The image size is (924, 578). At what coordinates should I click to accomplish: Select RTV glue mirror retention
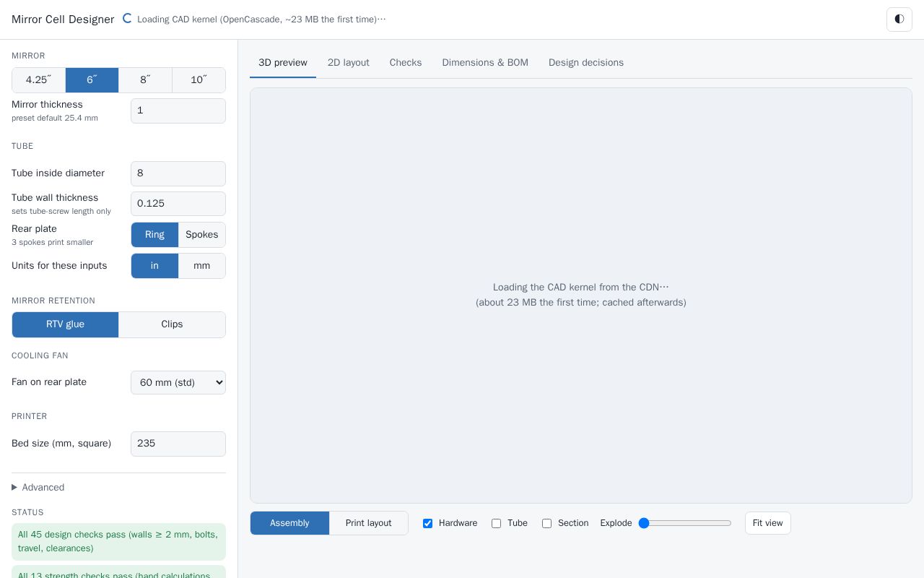coord(65,324)
